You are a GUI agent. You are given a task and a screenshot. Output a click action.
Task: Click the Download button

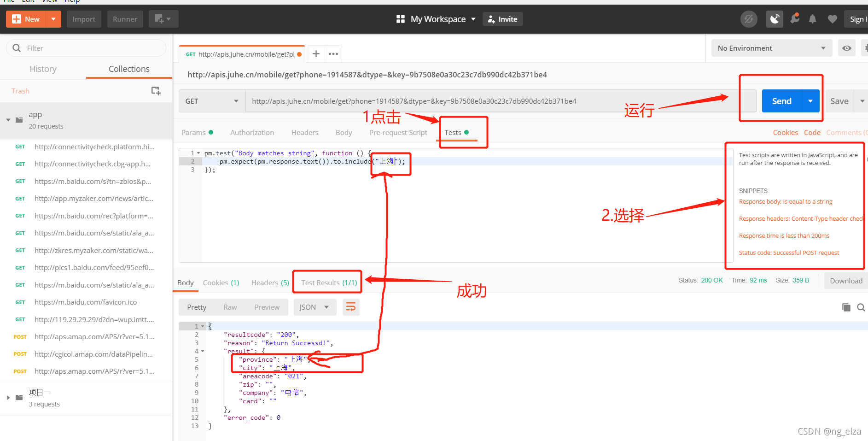click(846, 281)
